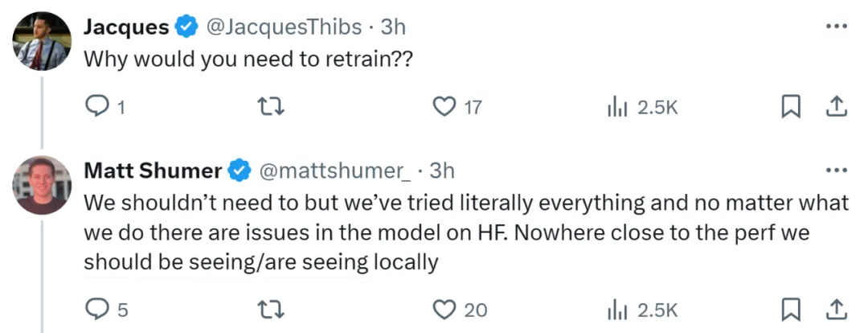Image resolution: width=868 pixels, height=333 pixels.
Task: Open the 3h timestamp on Jacques's tweet
Action: [393, 26]
